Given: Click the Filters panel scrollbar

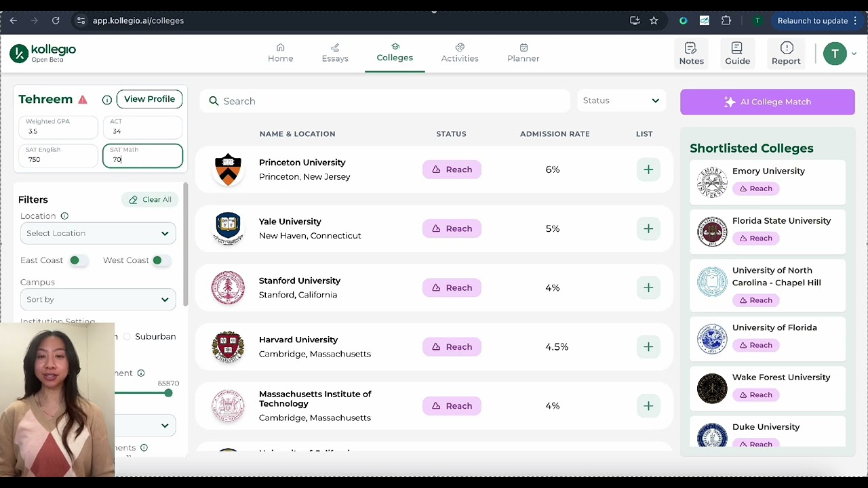Looking at the screenshot, I should [x=185, y=244].
